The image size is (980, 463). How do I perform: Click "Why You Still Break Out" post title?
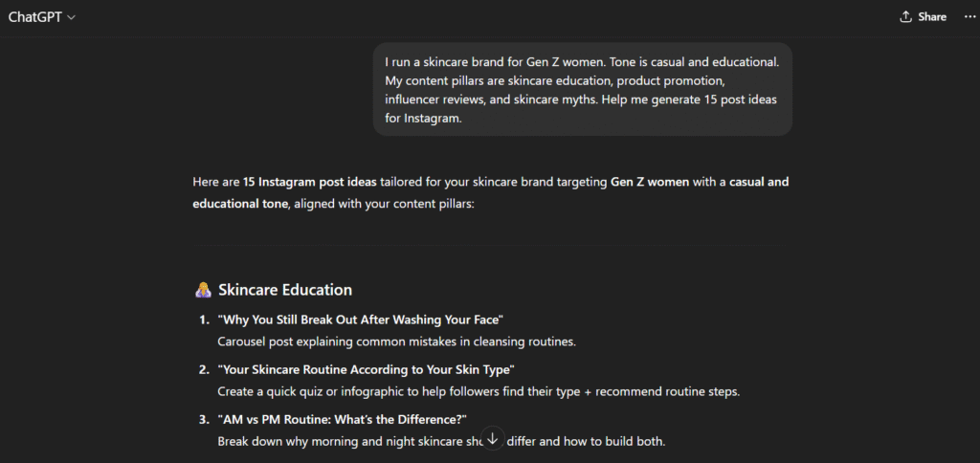361,319
